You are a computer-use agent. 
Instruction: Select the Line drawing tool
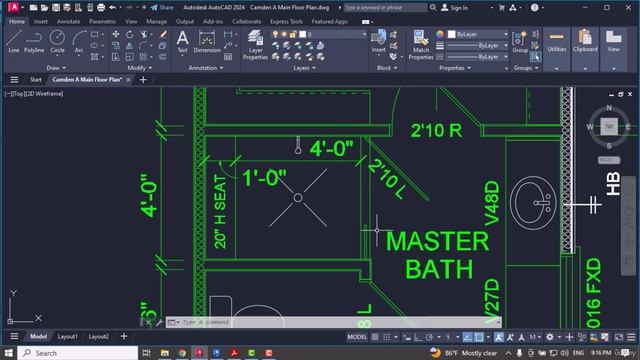[13, 41]
